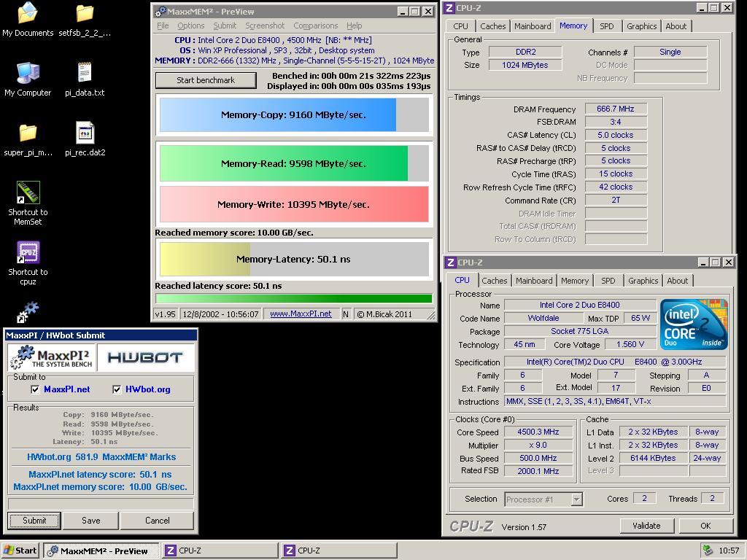Click the Intel Core 2 Duo logo

[694, 324]
